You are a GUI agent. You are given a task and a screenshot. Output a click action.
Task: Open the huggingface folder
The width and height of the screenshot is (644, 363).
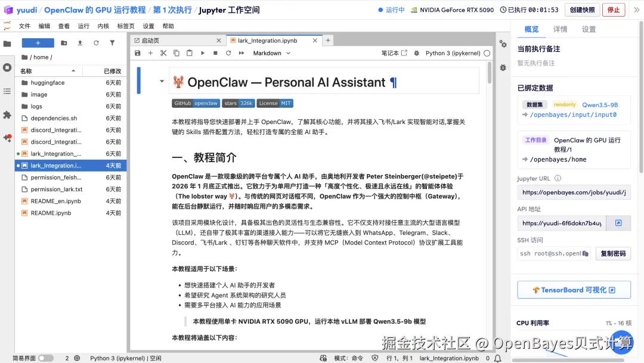(70, 82)
